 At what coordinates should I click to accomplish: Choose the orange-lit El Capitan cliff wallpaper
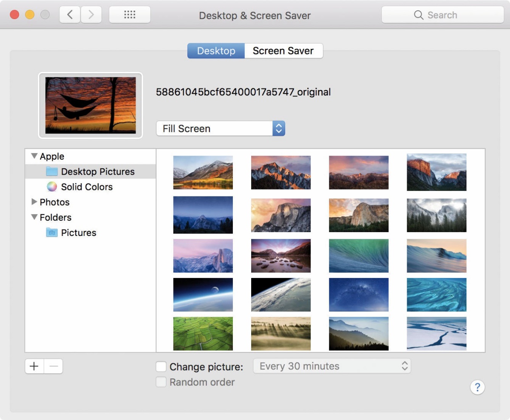click(x=436, y=172)
